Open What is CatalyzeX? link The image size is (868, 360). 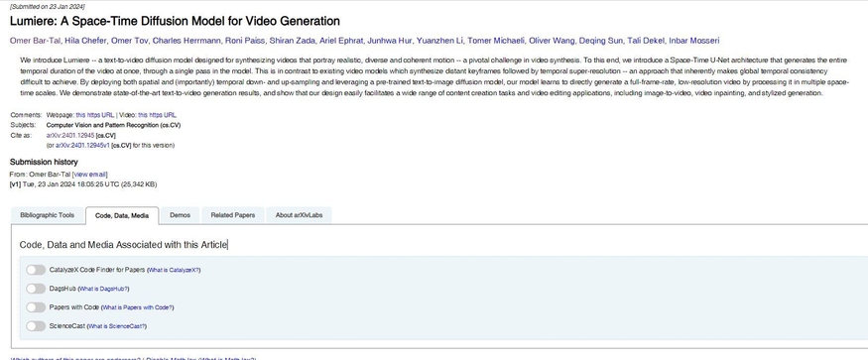click(174, 271)
